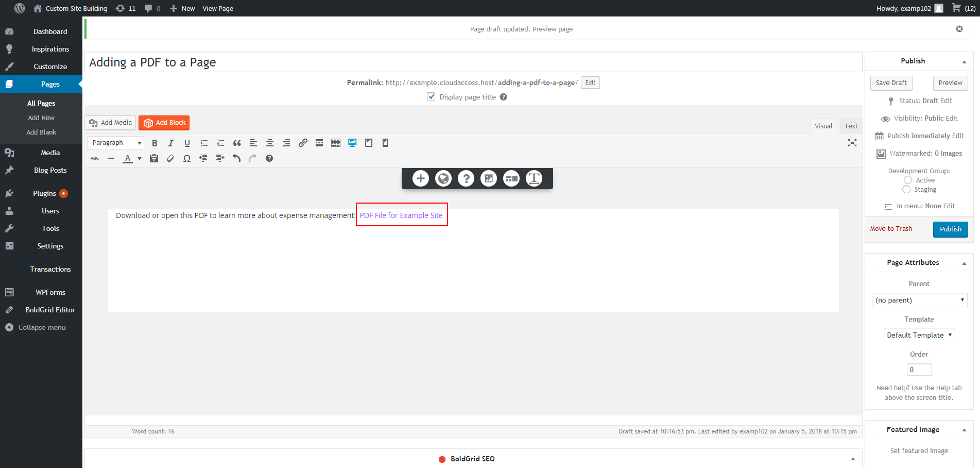Image resolution: width=980 pixels, height=468 pixels.
Task: Enter distraction-free fullscreen mode
Action: point(852,143)
